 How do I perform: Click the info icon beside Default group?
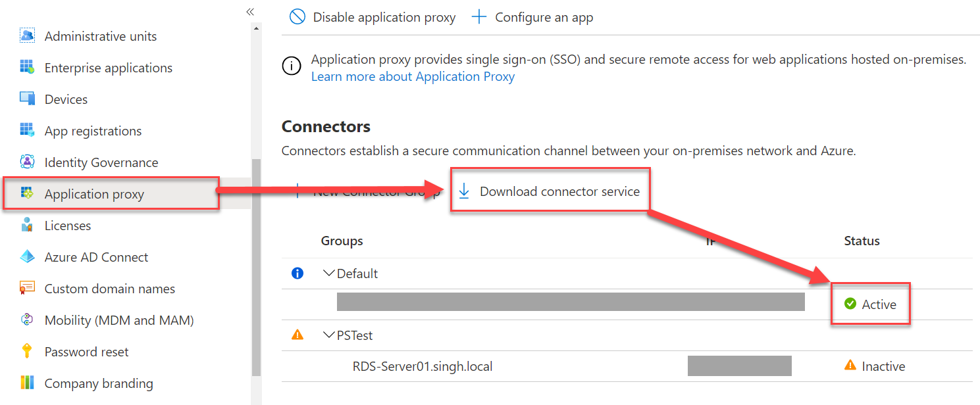[297, 273]
